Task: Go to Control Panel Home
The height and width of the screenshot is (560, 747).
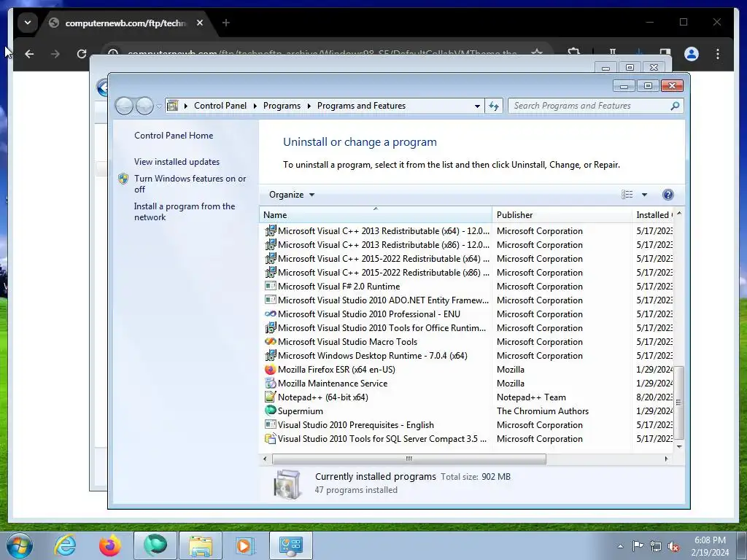Action: click(174, 135)
